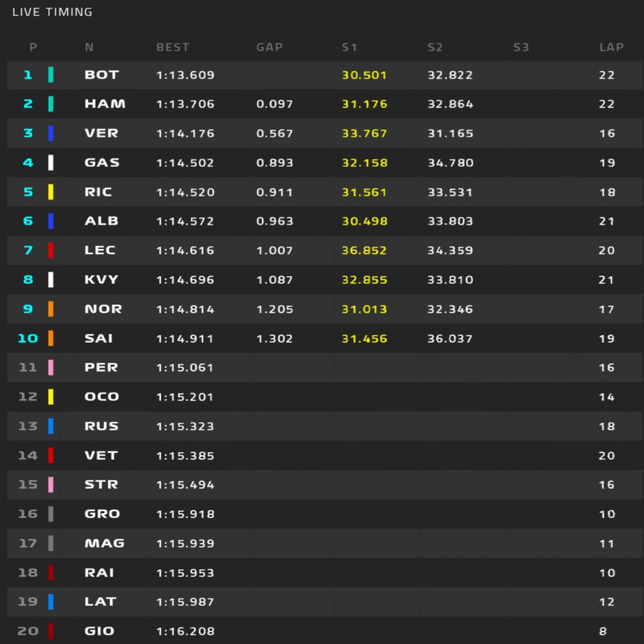Select driver LEC in the timing table
This screenshot has height=644, width=644.
[99, 250]
